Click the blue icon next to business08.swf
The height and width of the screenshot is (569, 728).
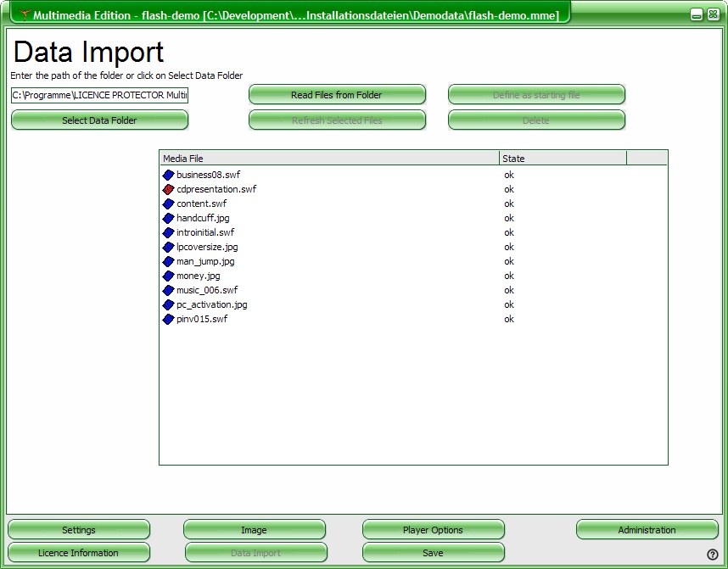point(168,175)
